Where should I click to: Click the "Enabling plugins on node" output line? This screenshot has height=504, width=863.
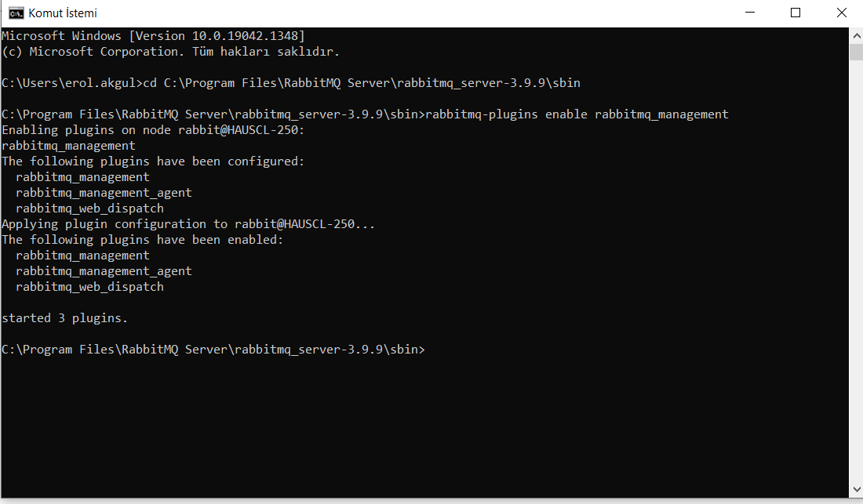[153, 130]
